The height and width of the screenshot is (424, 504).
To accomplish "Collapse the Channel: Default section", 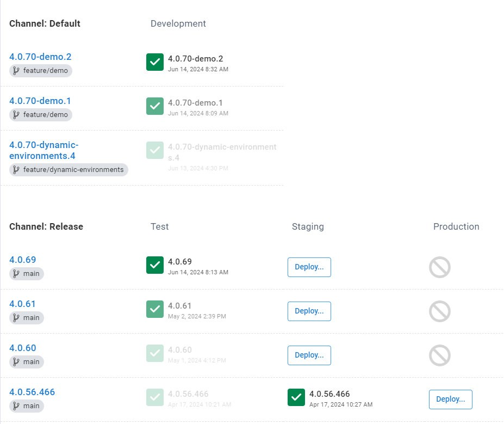I will click(x=45, y=23).
